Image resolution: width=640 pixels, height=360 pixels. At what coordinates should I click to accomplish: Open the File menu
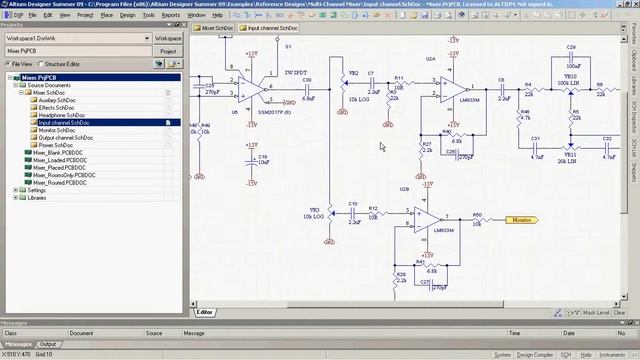(32, 15)
